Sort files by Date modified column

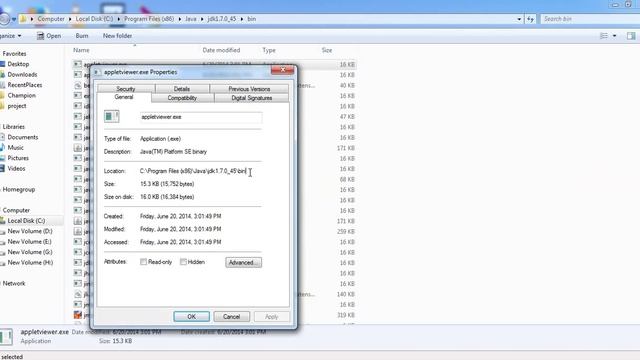(x=221, y=50)
